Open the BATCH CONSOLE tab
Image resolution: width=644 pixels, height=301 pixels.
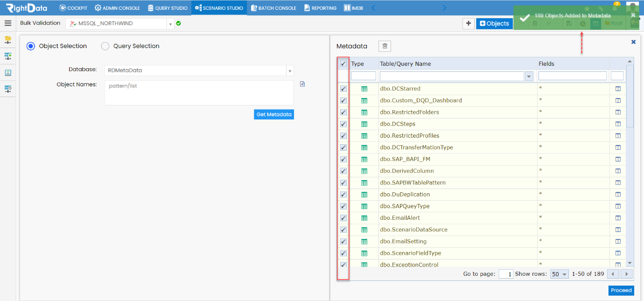(273, 8)
